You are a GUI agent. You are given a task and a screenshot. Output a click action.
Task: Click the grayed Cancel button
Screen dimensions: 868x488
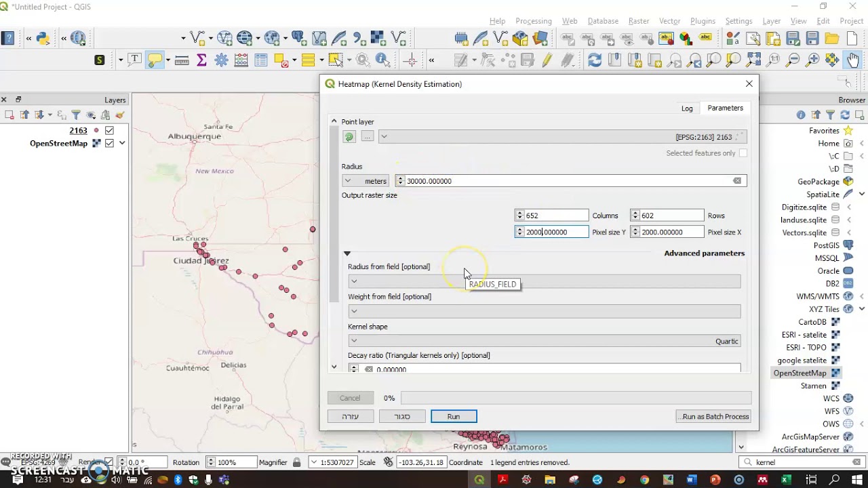[x=350, y=398]
